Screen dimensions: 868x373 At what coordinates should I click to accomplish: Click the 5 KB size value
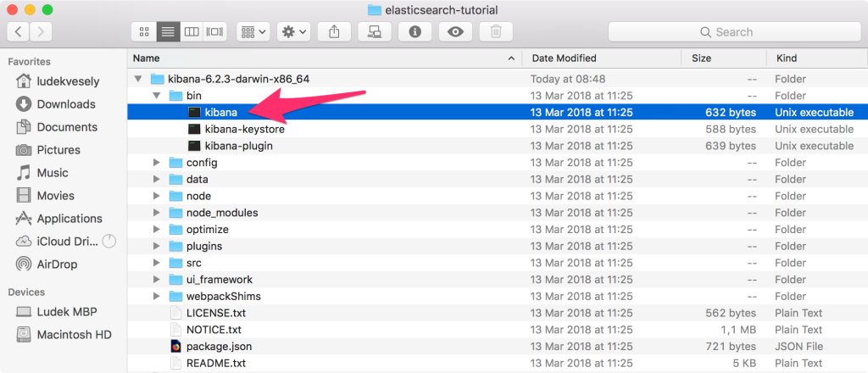[x=743, y=363]
